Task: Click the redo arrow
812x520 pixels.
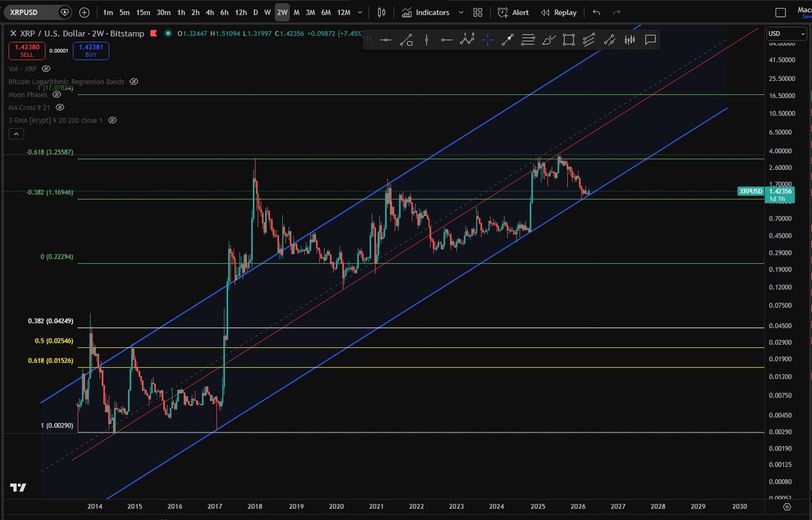Action: [x=616, y=12]
